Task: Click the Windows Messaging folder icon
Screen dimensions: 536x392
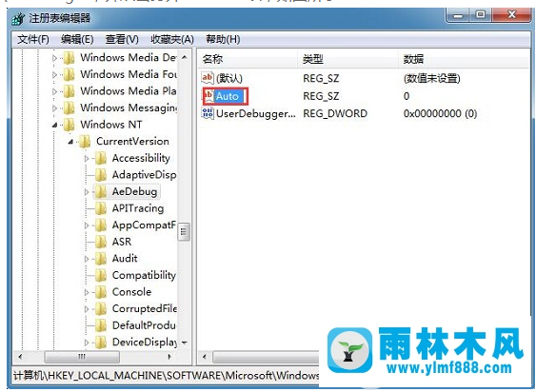Action: tap(69, 108)
